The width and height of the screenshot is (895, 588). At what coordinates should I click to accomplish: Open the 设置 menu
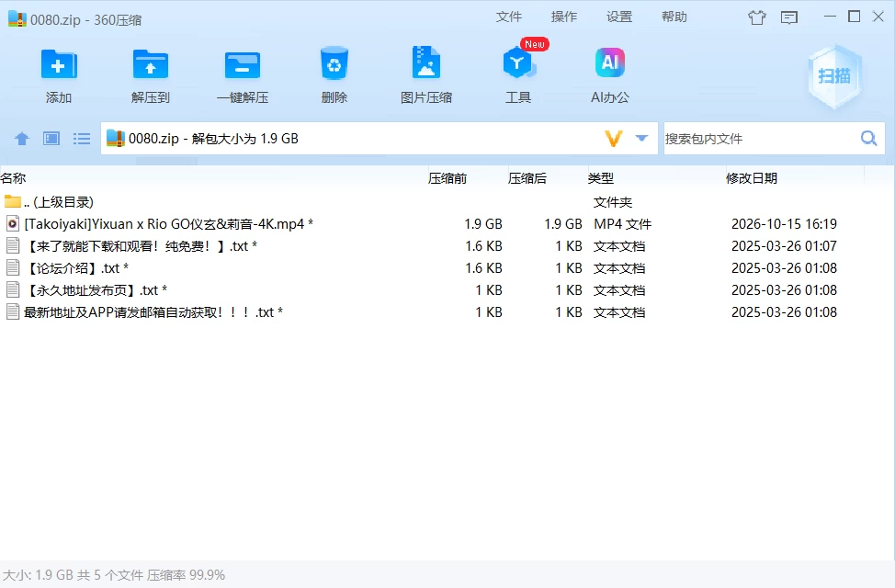[x=619, y=17]
